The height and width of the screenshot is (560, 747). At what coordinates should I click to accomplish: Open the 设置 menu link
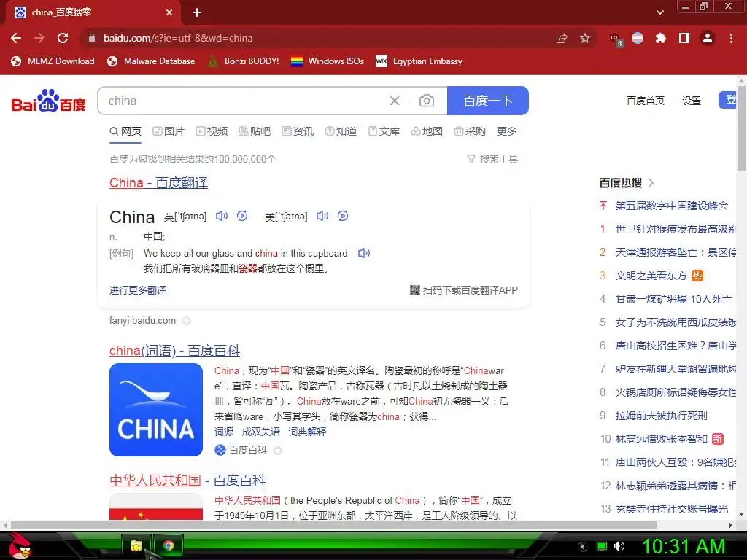[x=692, y=101]
